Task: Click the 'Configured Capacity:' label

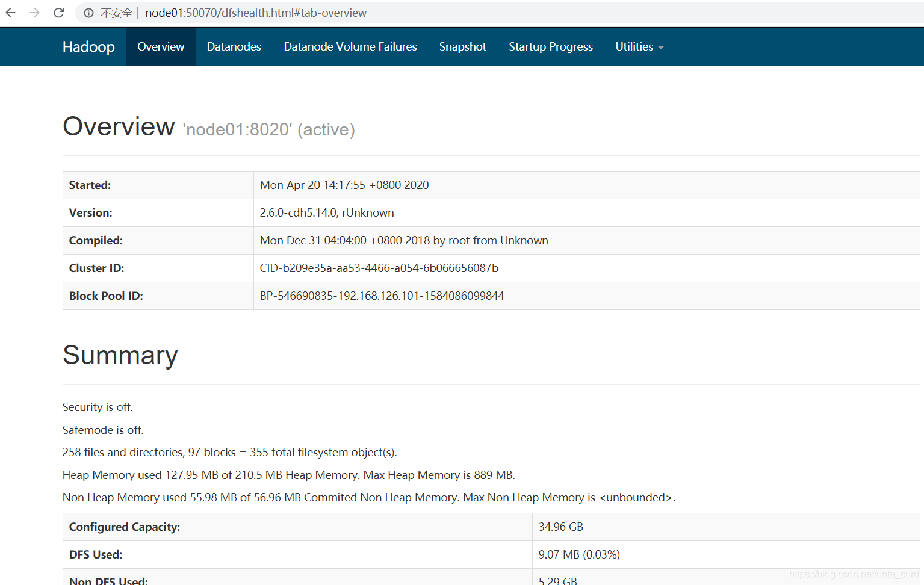Action: [x=125, y=527]
